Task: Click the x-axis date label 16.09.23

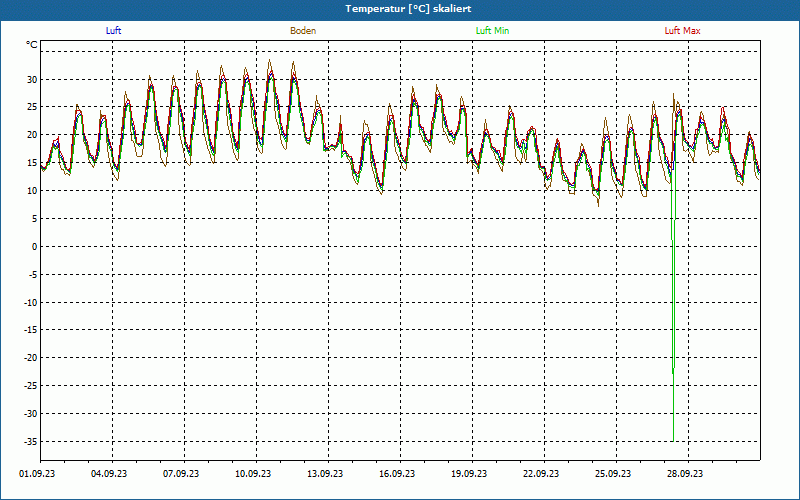Action: tap(397, 473)
